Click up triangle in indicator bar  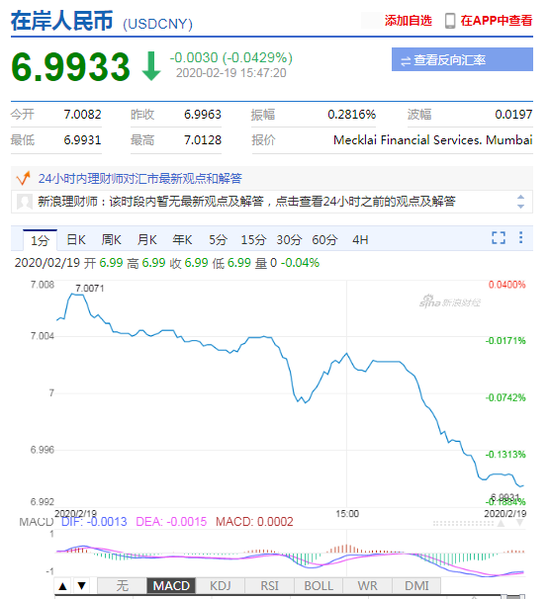pyautogui.click(x=63, y=586)
